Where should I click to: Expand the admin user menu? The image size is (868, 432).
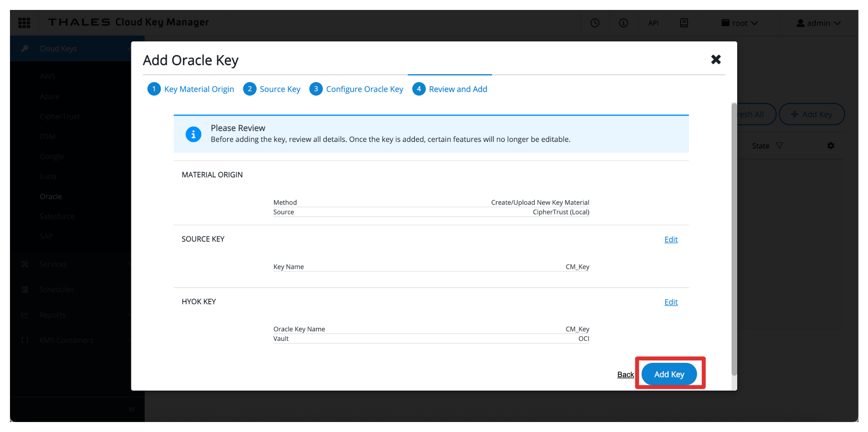click(x=818, y=23)
